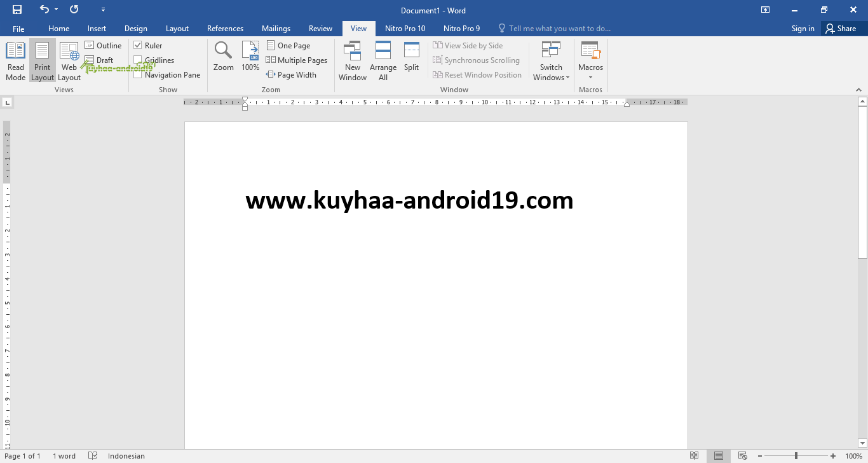
Task: Open the undo history dropdown arrow
Action: (57, 10)
